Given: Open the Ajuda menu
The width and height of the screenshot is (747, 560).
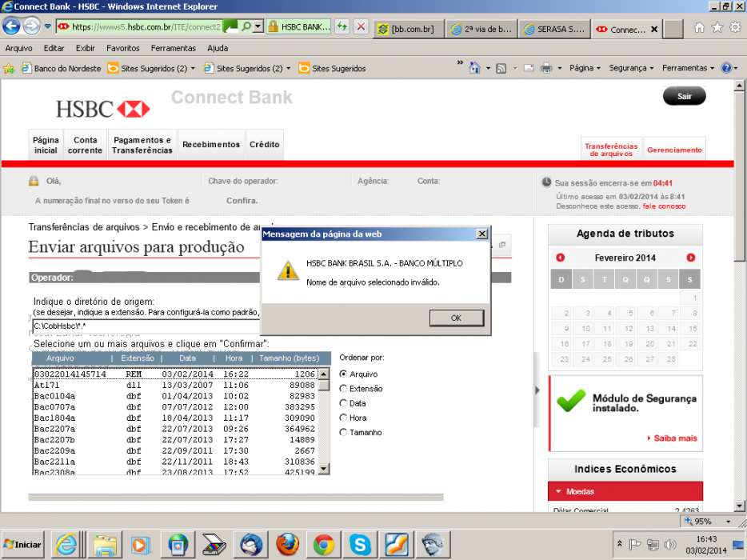Looking at the screenshot, I should click(218, 48).
